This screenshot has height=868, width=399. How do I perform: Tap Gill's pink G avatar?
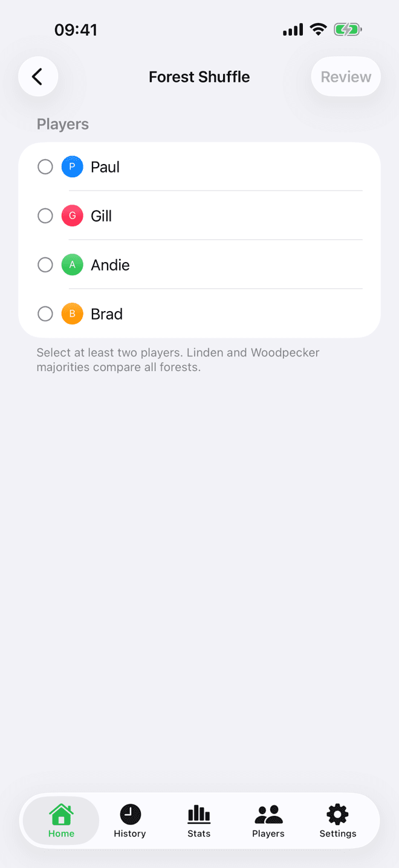72,215
